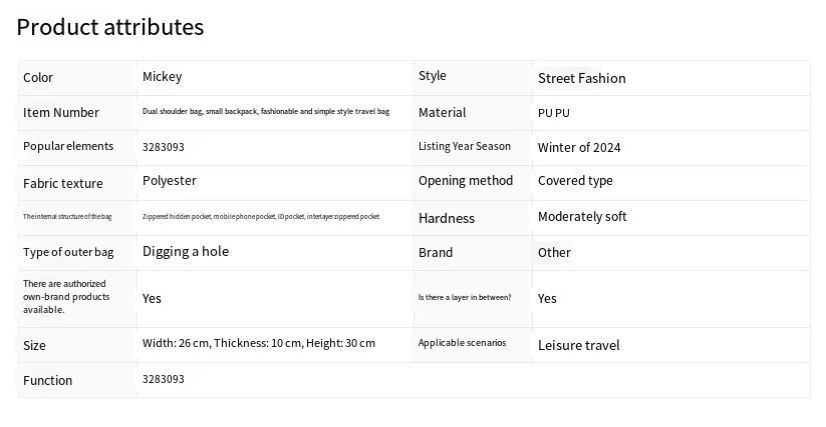Select the Function value 3283093
This screenshot has height=427, width=826.
pyautogui.click(x=163, y=379)
